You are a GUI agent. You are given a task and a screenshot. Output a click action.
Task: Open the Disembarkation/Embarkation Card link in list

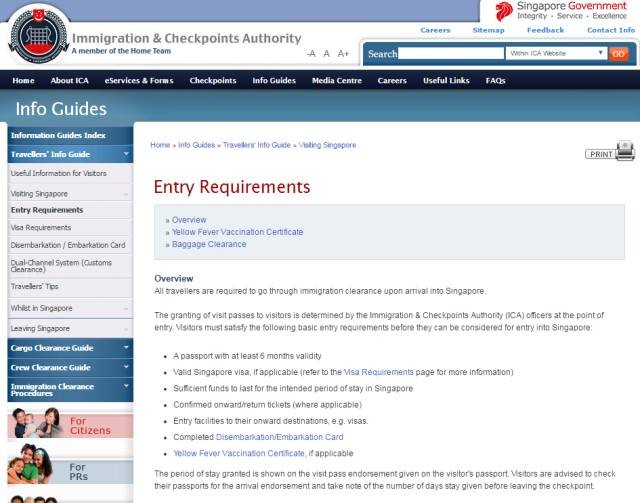tap(279, 437)
